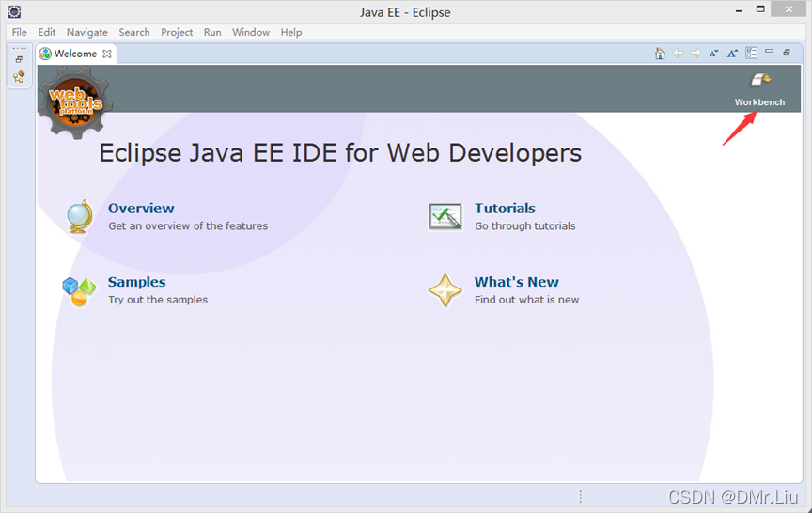
Task: Click 'Find out what is new' text
Action: click(526, 300)
